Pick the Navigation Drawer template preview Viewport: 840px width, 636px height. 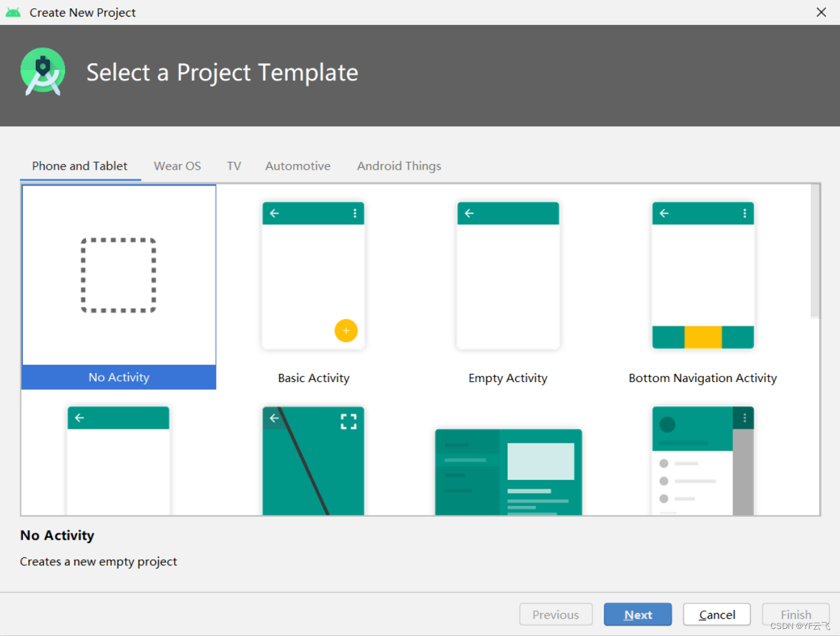coord(703,461)
